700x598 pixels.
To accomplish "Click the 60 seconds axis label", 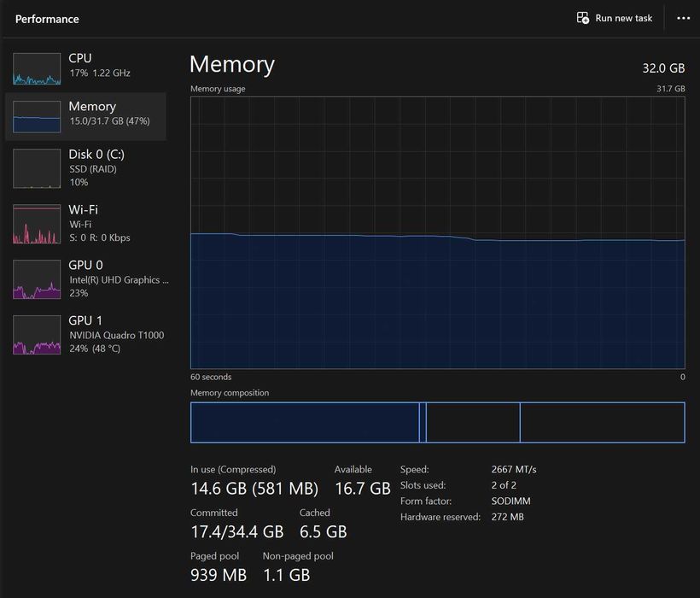I will [x=211, y=377].
